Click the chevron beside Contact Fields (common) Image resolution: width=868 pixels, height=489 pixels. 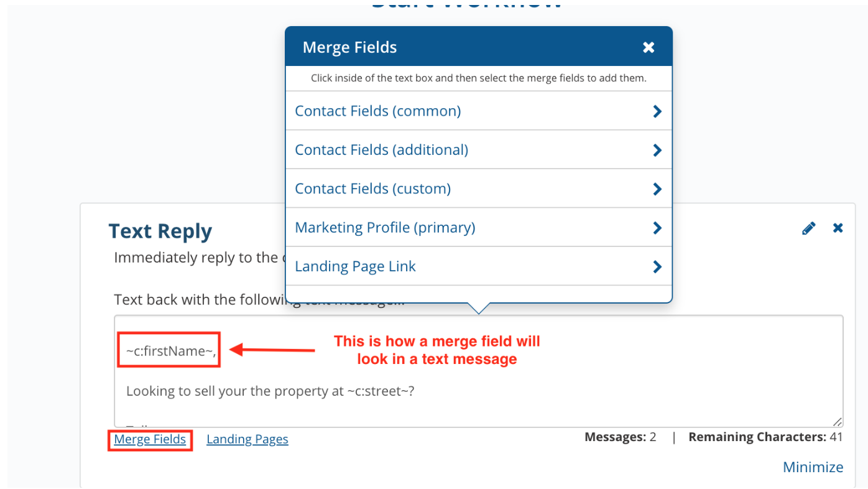coord(657,111)
